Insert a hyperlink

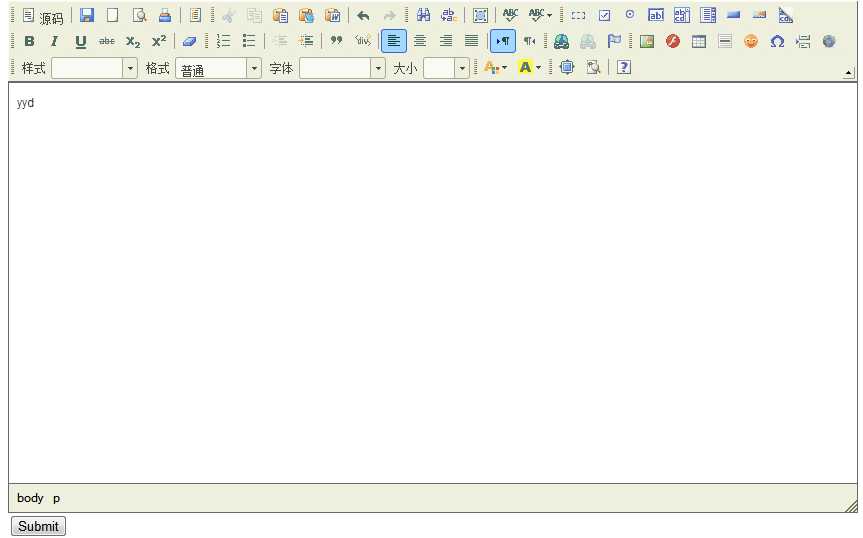tap(561, 41)
